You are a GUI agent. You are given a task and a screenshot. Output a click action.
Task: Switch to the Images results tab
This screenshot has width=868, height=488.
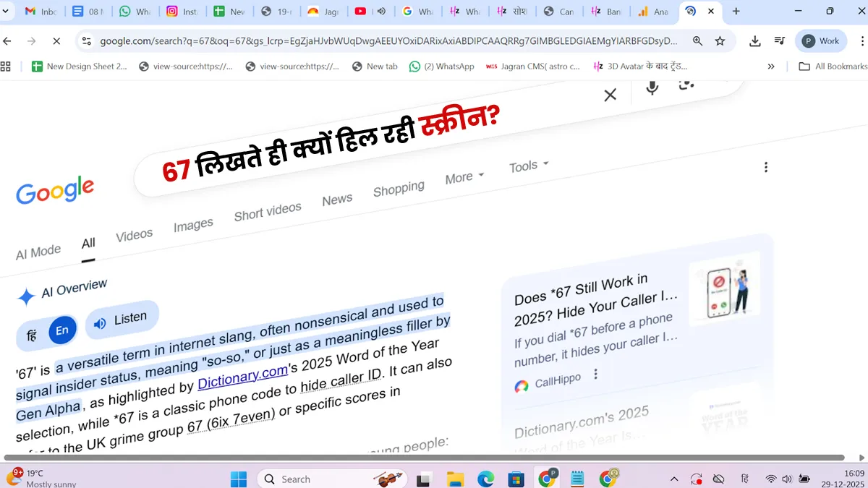coord(193,226)
